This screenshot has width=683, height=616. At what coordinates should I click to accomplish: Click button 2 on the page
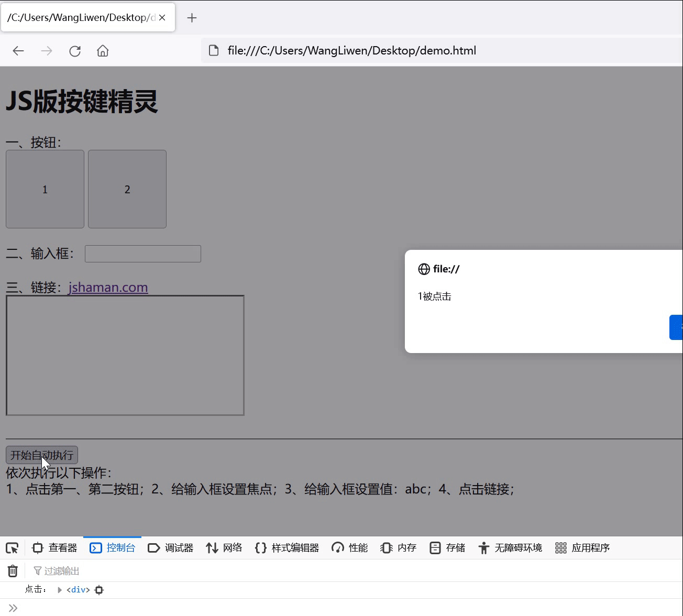[127, 189]
